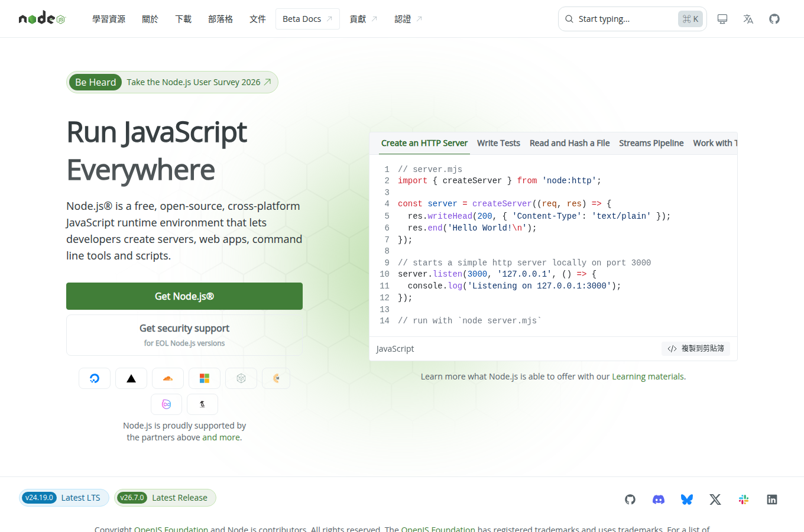Click the second OpenJS Foundation trademark link
Viewport: 804px width, 532px height.
438,528
